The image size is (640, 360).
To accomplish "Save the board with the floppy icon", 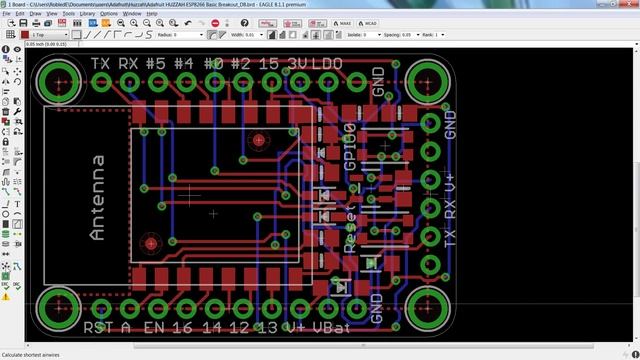I will pos(23,23).
